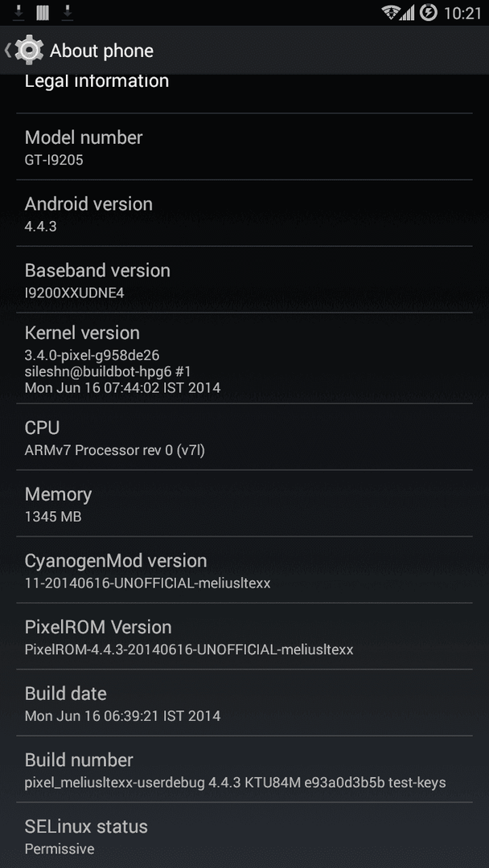489x868 pixels.
Task: Select the SELinux status Permissive row
Action: 244,835
